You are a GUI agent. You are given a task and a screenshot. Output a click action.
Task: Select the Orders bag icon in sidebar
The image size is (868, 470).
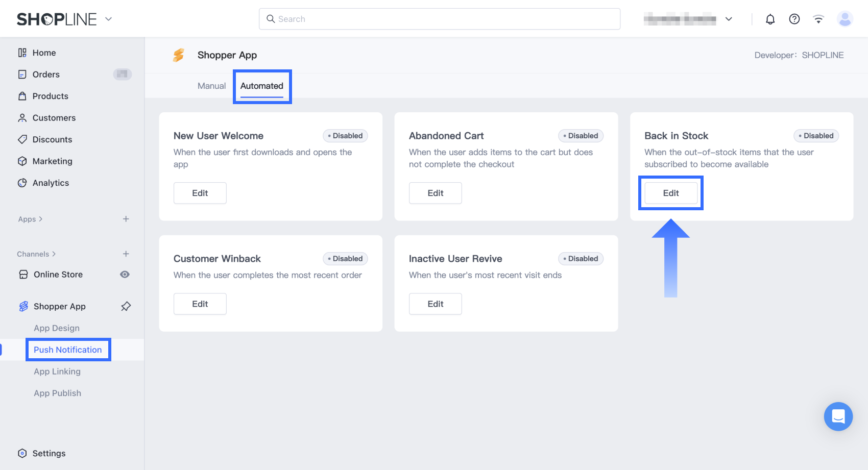(x=22, y=74)
